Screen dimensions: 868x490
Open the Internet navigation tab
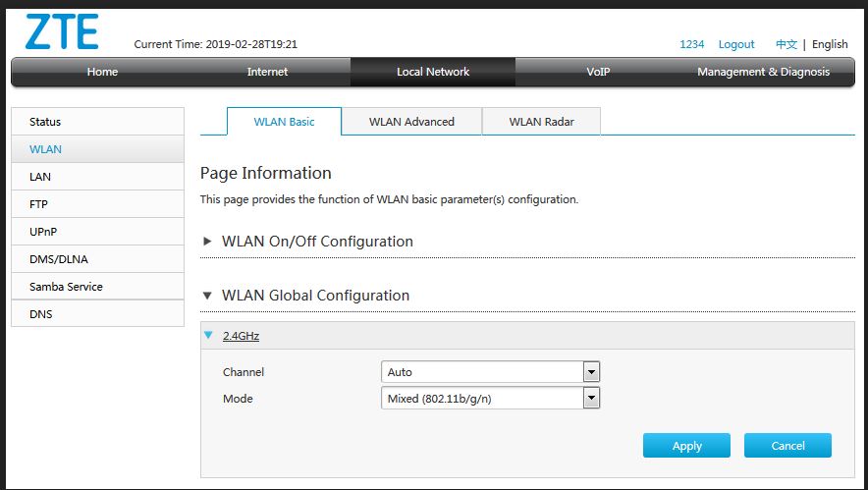(x=267, y=72)
